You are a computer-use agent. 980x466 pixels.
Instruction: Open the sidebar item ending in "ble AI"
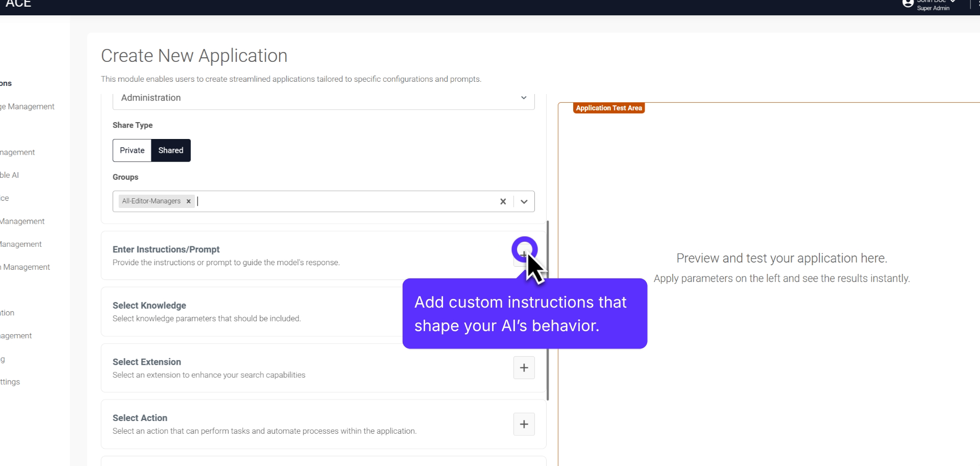pos(10,175)
